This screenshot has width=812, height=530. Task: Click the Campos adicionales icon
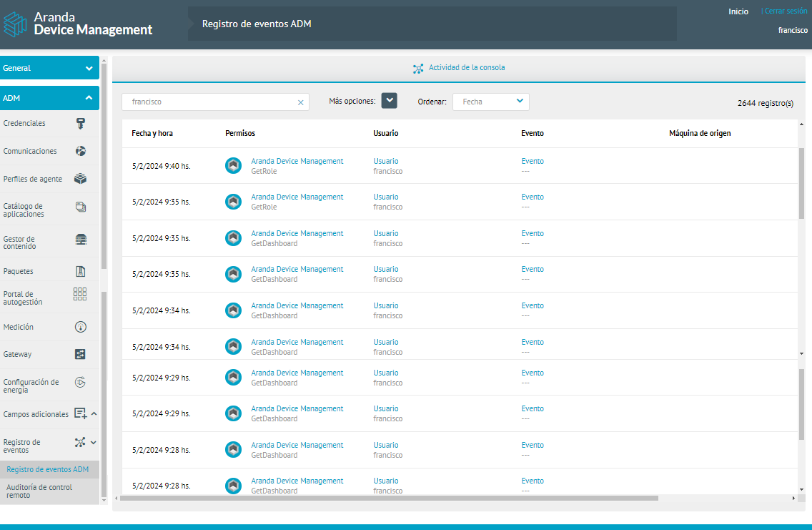click(80, 413)
